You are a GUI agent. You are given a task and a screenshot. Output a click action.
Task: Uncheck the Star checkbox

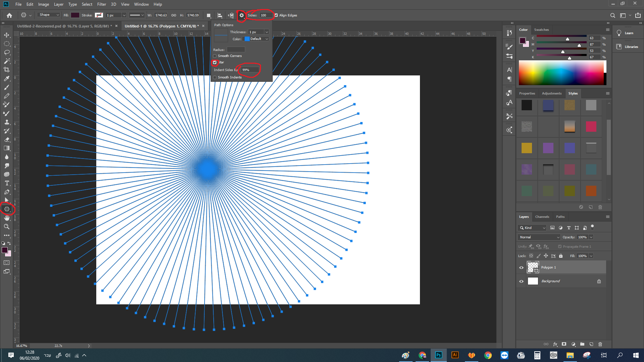pos(215,62)
